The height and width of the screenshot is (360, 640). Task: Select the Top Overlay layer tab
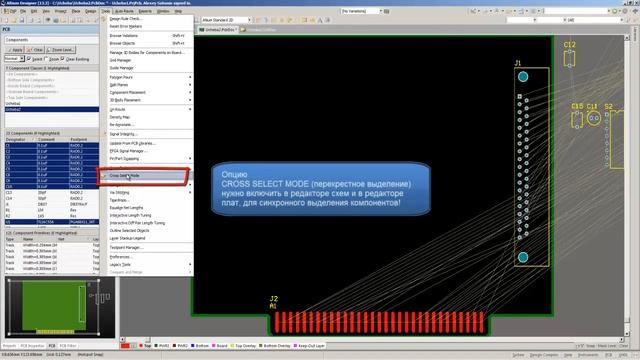point(243,346)
